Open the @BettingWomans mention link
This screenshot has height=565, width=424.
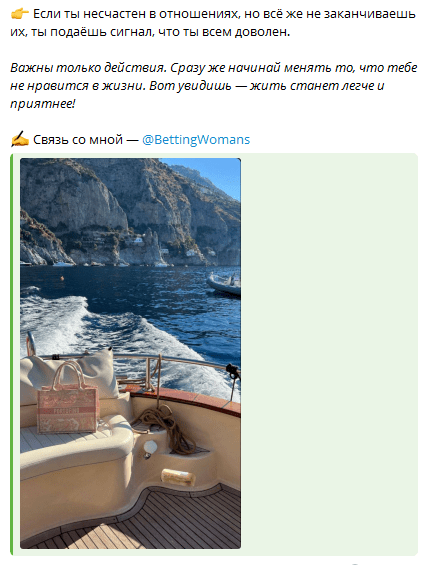[196, 140]
